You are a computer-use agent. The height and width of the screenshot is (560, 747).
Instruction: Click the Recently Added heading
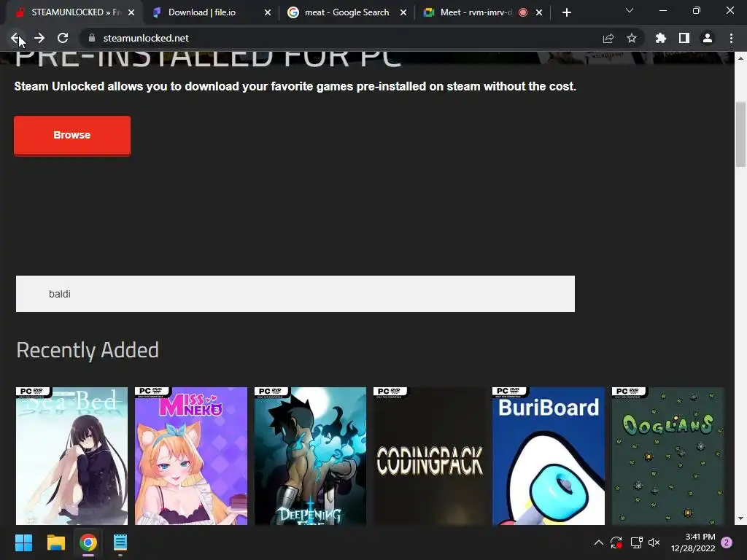pyautogui.click(x=88, y=351)
